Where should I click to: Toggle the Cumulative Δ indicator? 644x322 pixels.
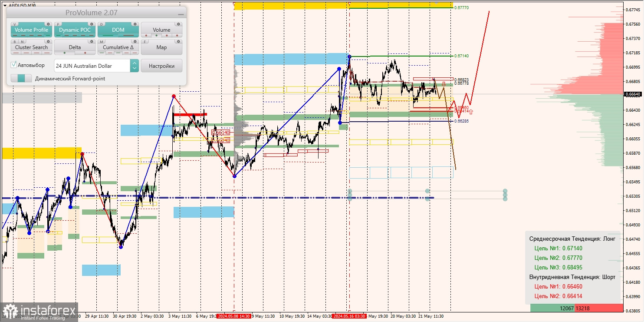[x=118, y=47]
